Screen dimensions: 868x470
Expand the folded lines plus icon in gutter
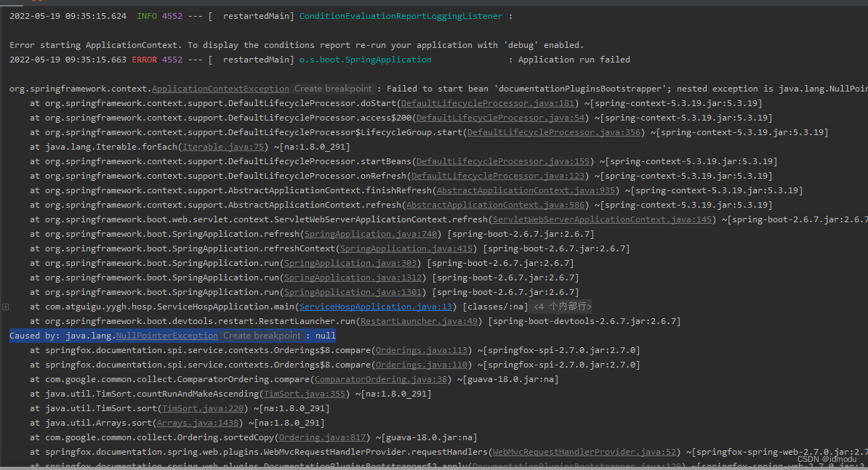pyautogui.click(x=6, y=307)
